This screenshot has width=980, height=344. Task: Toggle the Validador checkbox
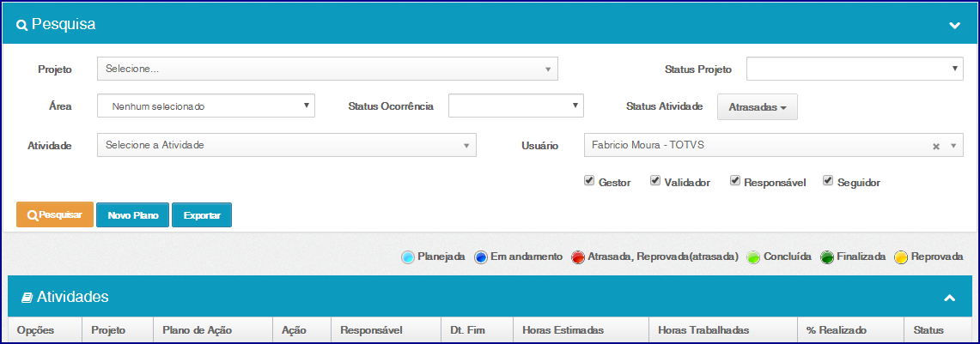tap(655, 181)
